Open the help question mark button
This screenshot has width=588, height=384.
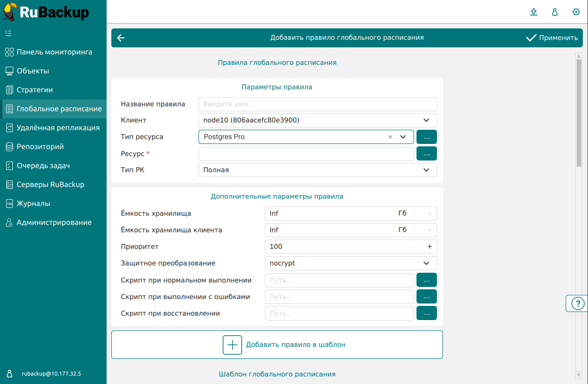click(x=578, y=304)
